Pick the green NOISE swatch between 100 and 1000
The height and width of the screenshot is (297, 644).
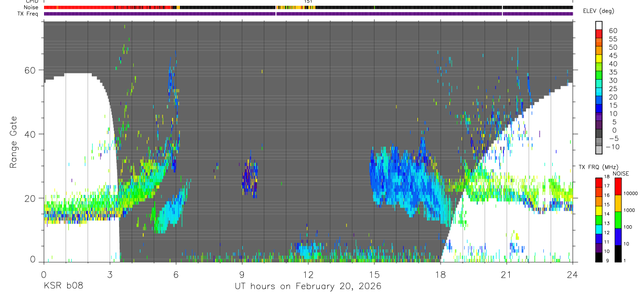coord(618,219)
